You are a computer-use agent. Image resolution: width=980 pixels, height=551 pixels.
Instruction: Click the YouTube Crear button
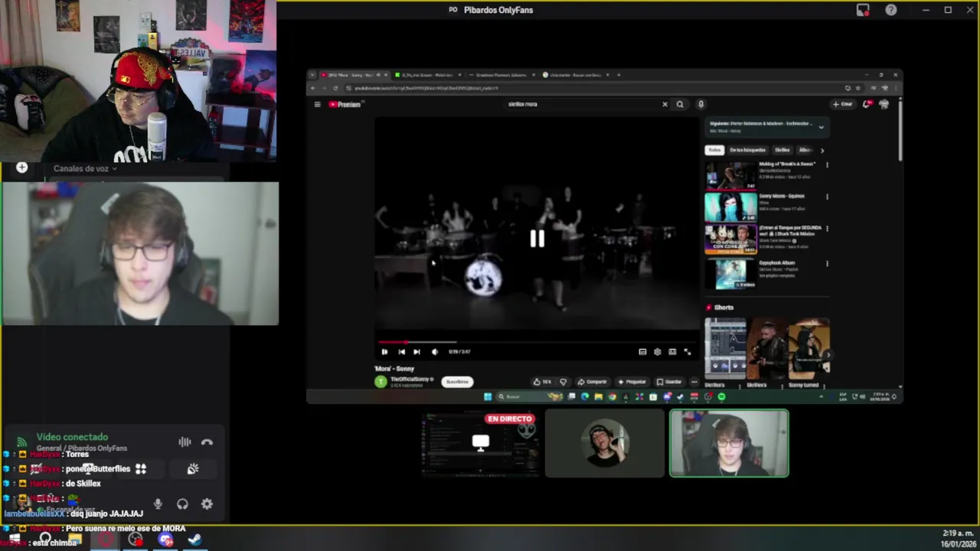tap(843, 104)
